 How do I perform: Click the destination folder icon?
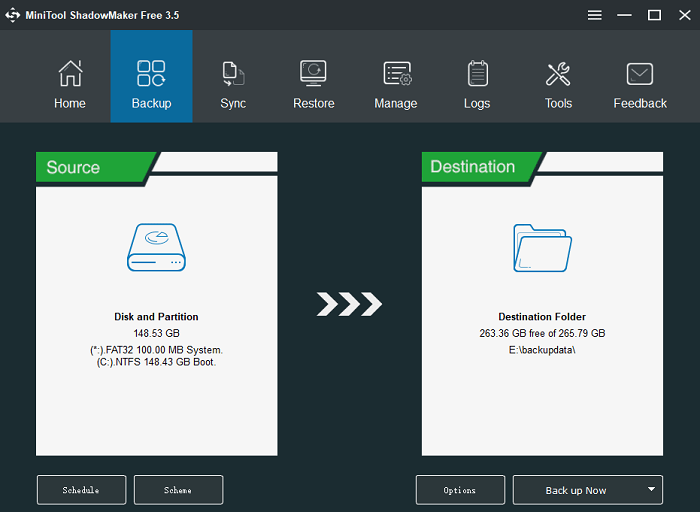click(542, 248)
